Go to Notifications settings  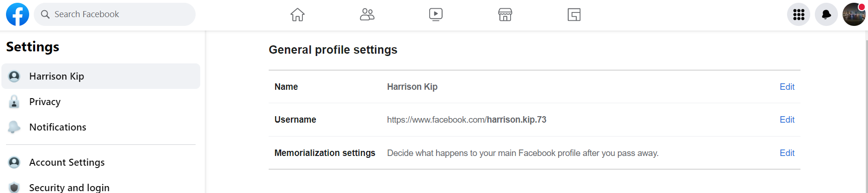click(57, 127)
